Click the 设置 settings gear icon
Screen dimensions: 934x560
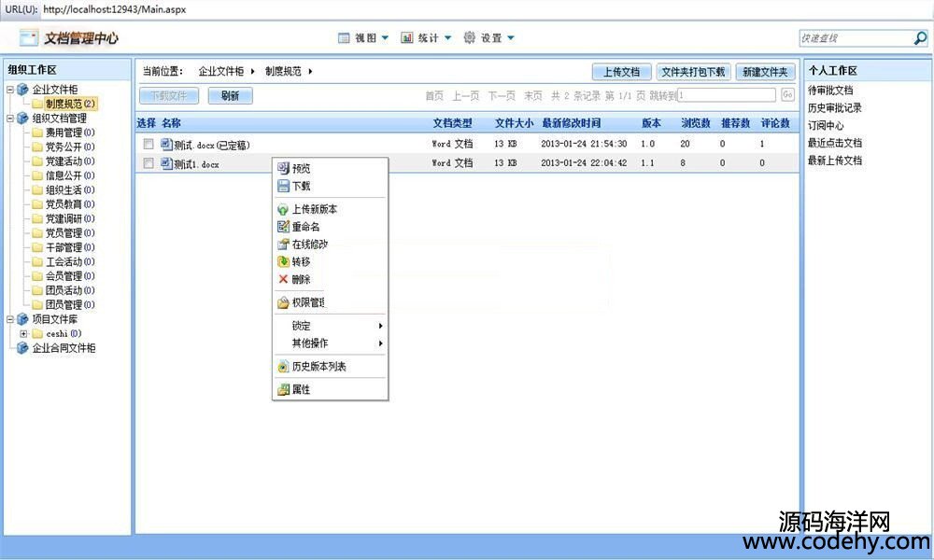[470, 37]
